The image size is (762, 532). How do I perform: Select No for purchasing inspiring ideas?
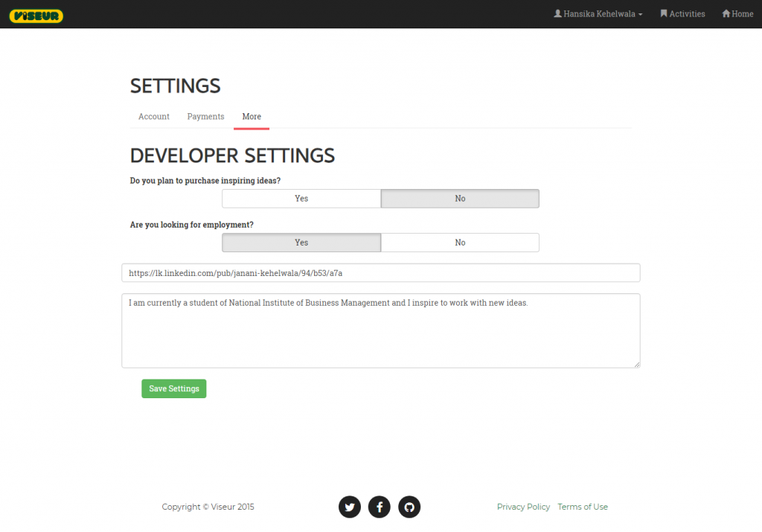coord(460,199)
